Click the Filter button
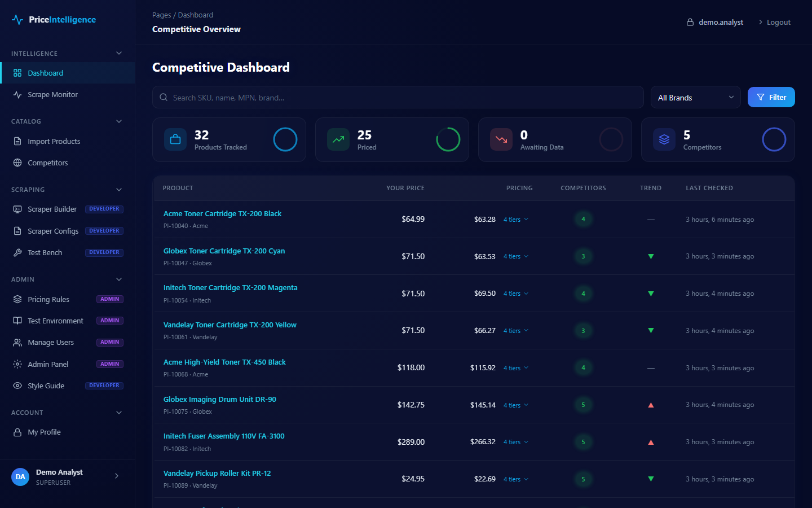The image size is (812, 508). [x=771, y=97]
